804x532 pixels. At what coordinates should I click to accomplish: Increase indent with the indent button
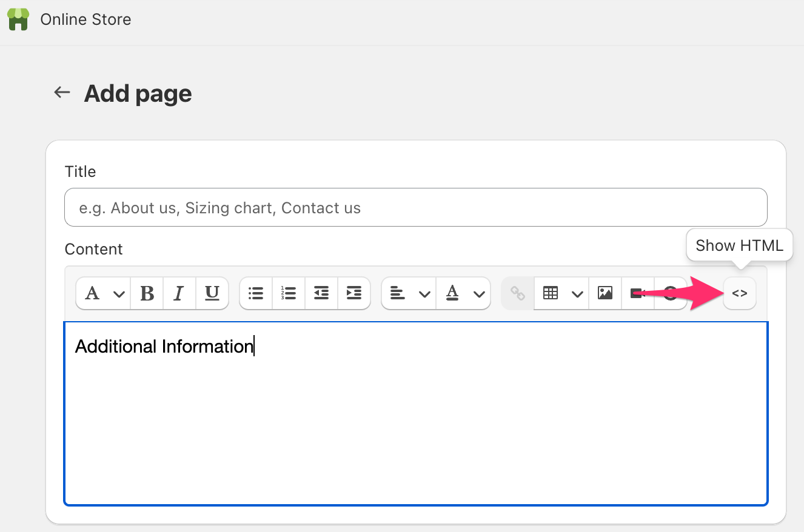(354, 293)
